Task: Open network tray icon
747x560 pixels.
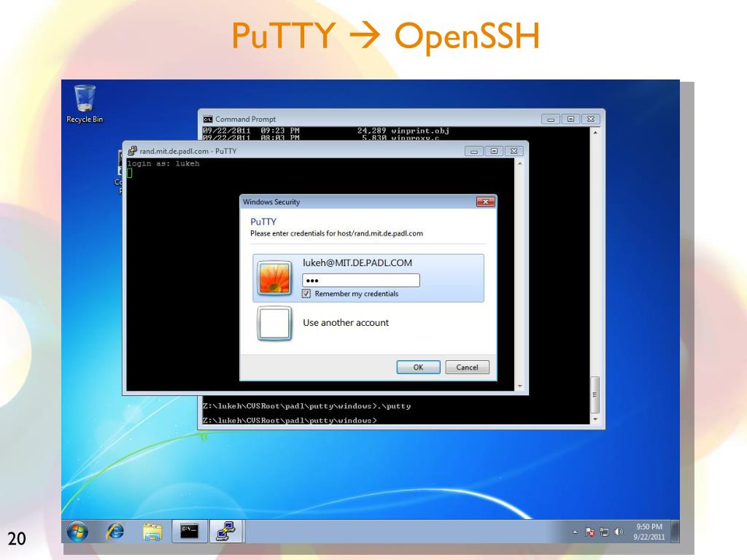Action: click(x=604, y=532)
